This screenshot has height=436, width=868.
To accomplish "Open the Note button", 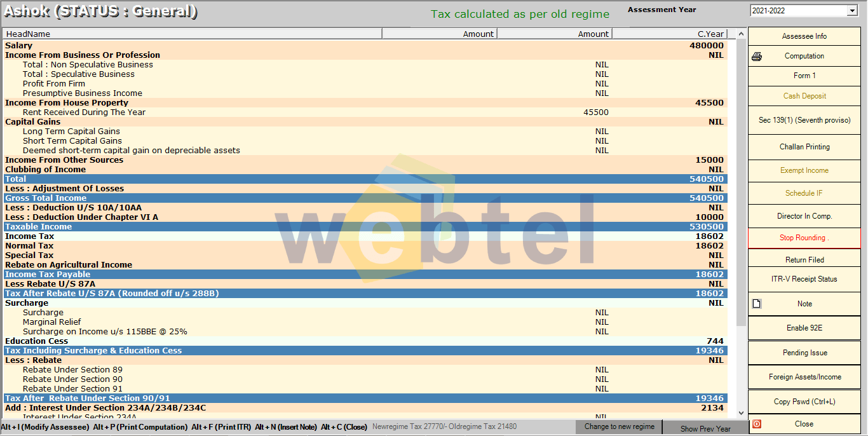I will (x=804, y=304).
